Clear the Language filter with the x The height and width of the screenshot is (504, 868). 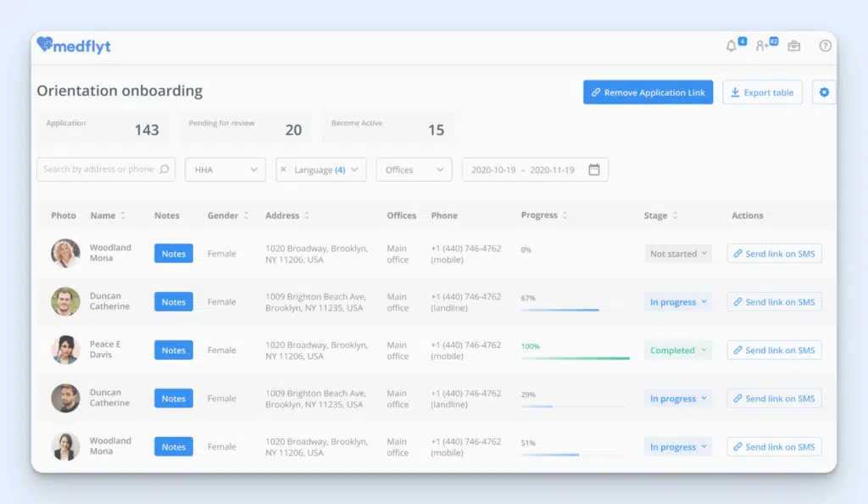(283, 170)
